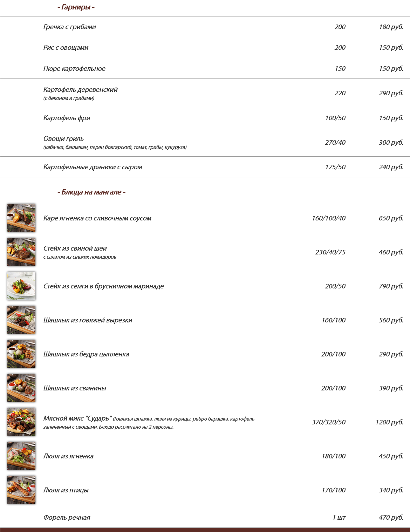The height and width of the screenshot is (532, 410).
Task: Click Картофель деревенский dish name
Action: 81,90
